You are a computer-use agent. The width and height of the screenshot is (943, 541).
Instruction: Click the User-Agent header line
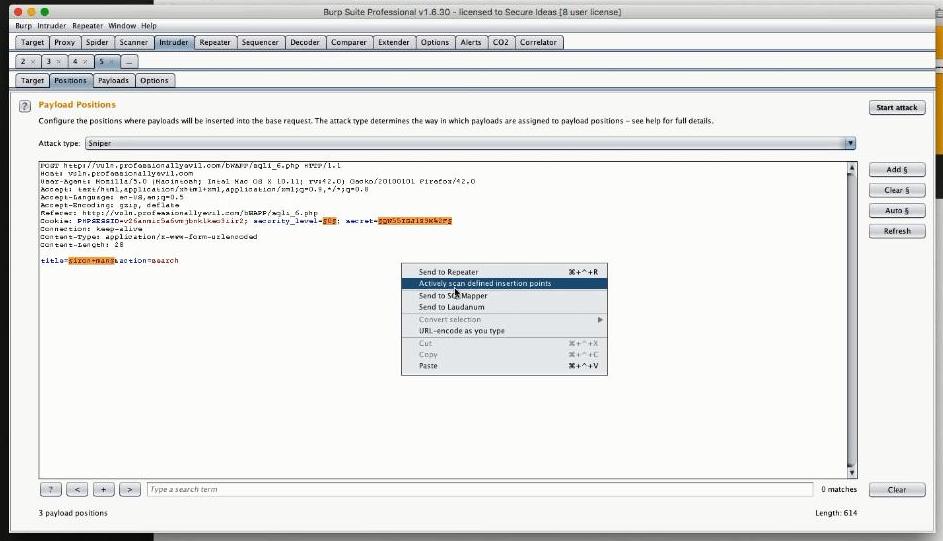point(257,181)
